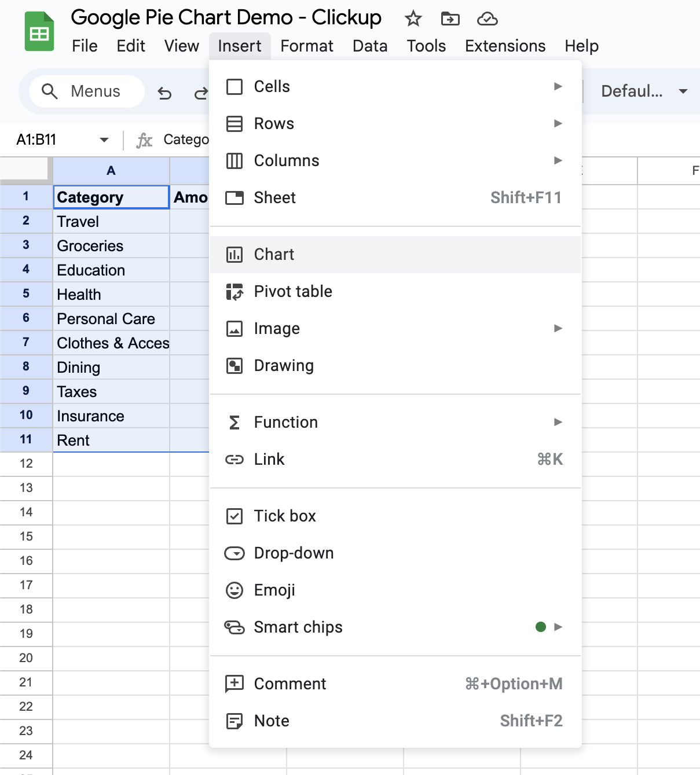Expand the Cells submenu arrow
The width and height of the screenshot is (700, 775).
click(x=558, y=87)
